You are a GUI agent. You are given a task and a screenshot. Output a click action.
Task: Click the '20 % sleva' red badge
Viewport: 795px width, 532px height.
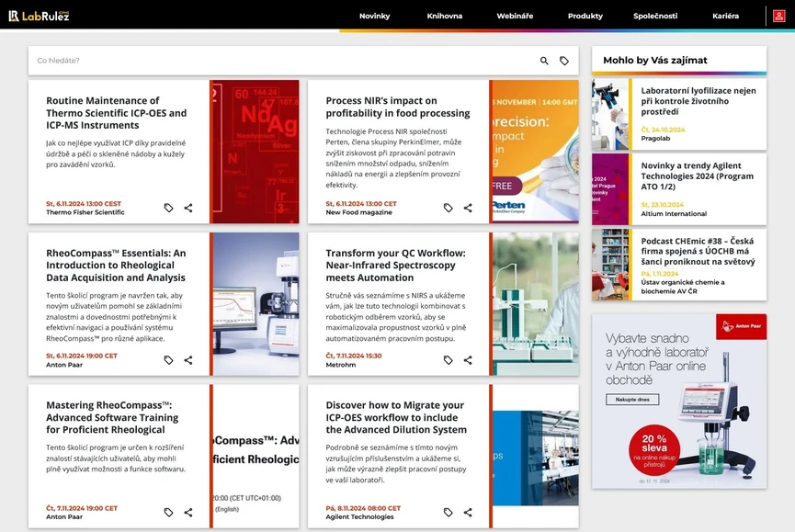tap(654, 450)
